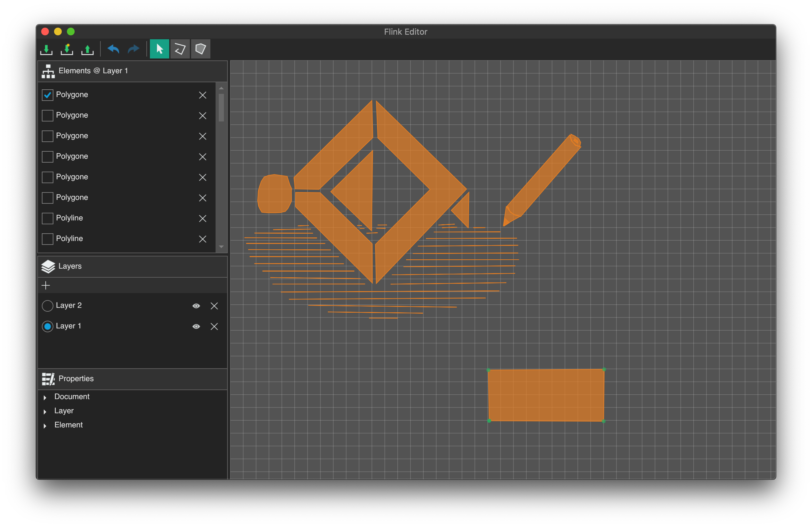Screen dimensions: 812x527
Task: Add a new layer with plus icon
Action: (46, 285)
